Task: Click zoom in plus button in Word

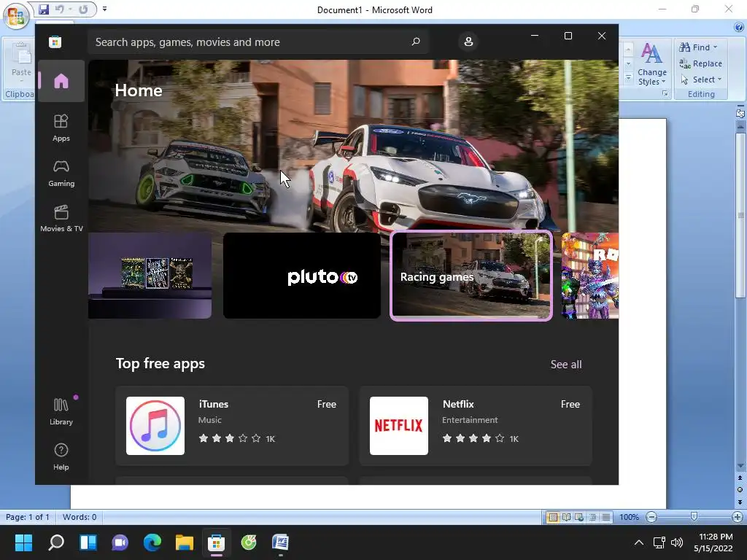Action: (737, 517)
